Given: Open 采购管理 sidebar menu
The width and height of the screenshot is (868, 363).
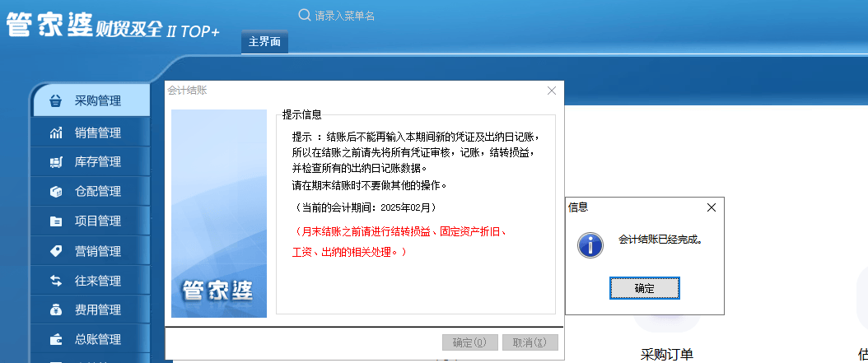Looking at the screenshot, I should click(91, 101).
